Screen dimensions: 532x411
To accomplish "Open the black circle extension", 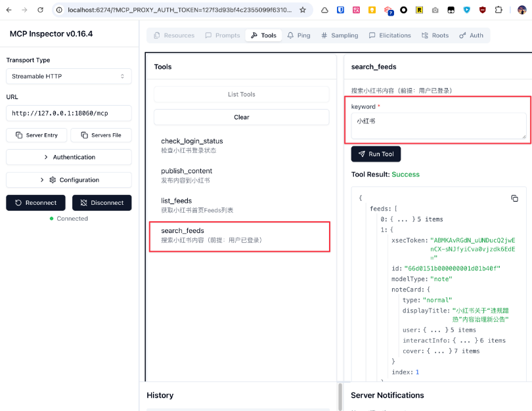I will [x=403, y=10].
